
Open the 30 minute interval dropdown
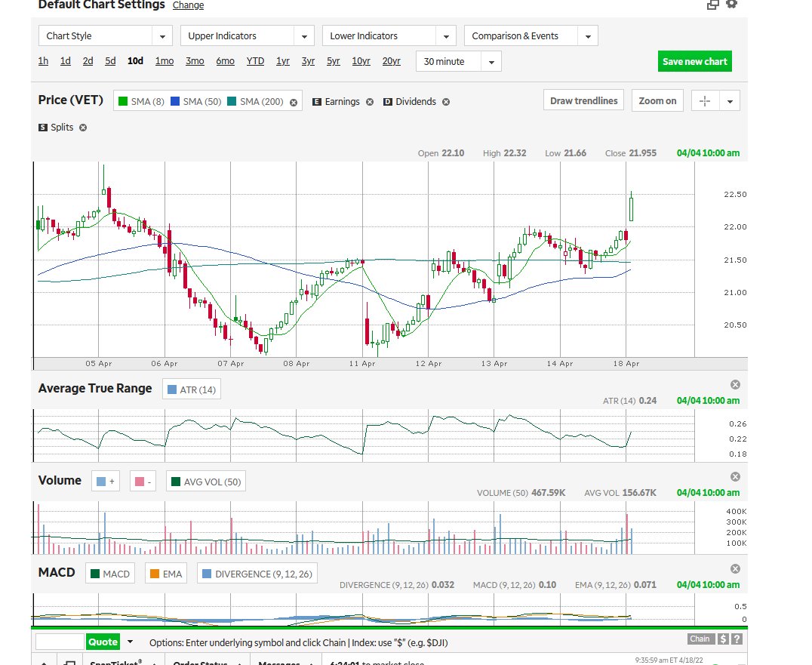(x=458, y=62)
